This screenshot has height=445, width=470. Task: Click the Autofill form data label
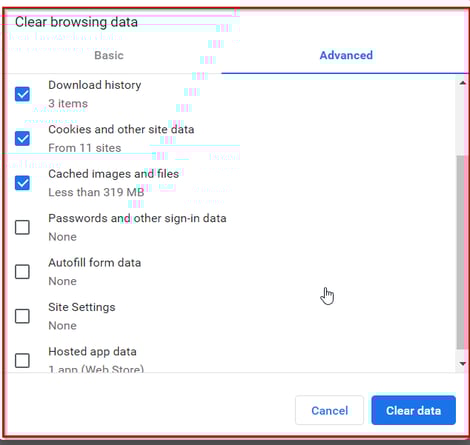coord(95,263)
